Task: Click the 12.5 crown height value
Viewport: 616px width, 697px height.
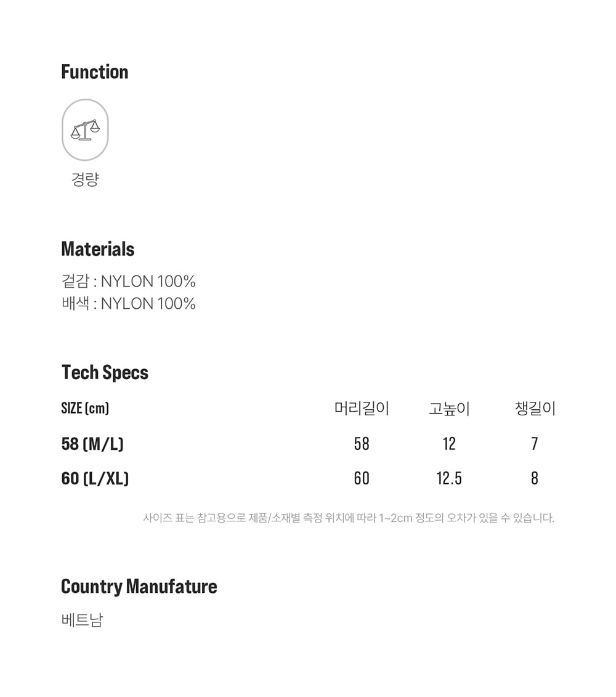Action: (449, 478)
